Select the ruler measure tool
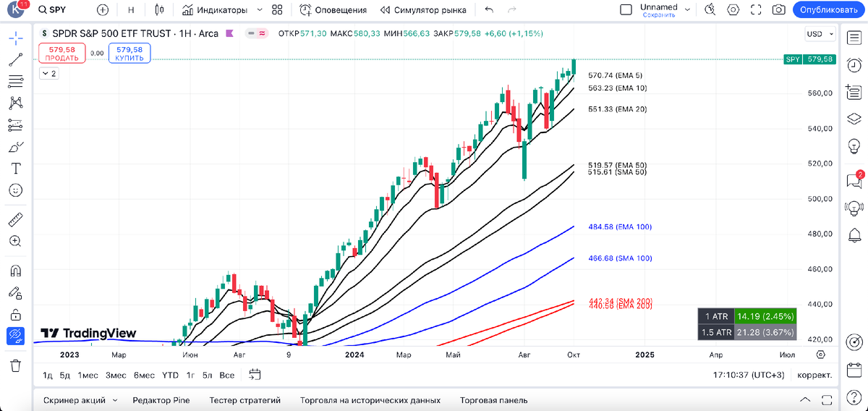 (15, 219)
